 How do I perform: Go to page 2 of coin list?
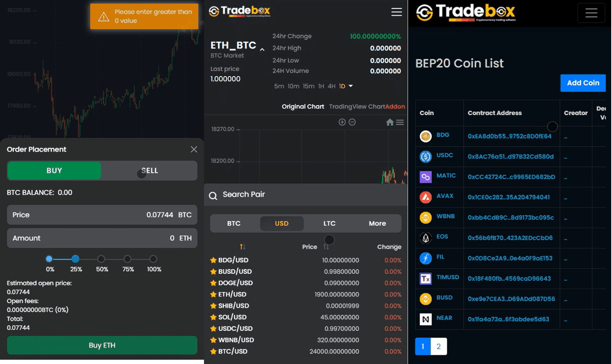tap(438, 346)
